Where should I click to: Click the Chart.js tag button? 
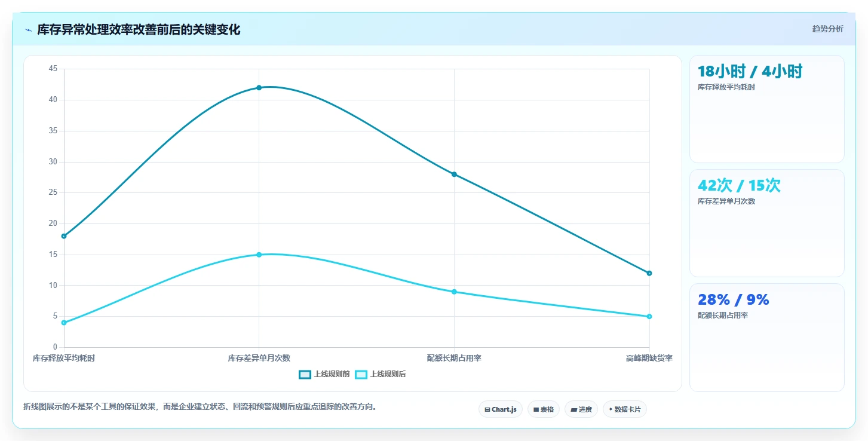tap(501, 409)
